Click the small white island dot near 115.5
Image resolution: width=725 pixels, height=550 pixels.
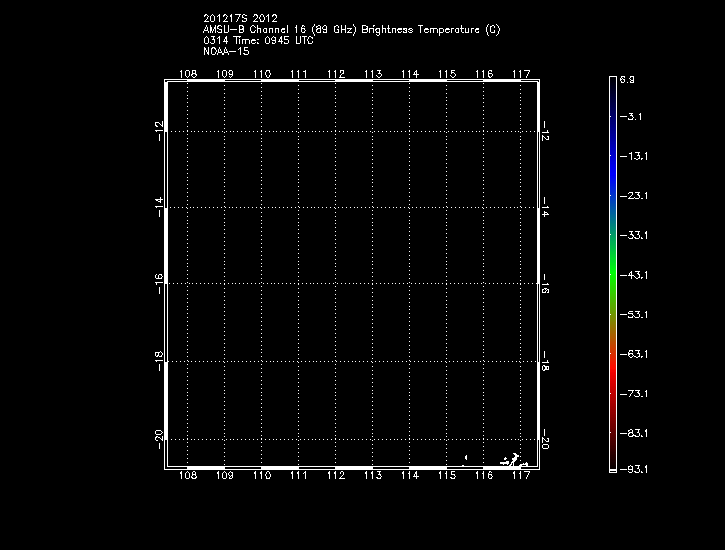[466, 458]
